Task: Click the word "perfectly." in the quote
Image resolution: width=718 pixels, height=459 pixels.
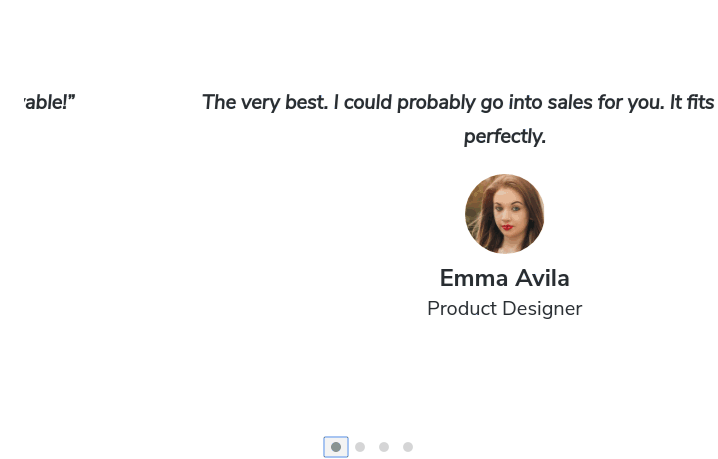Action: pyautogui.click(x=504, y=136)
